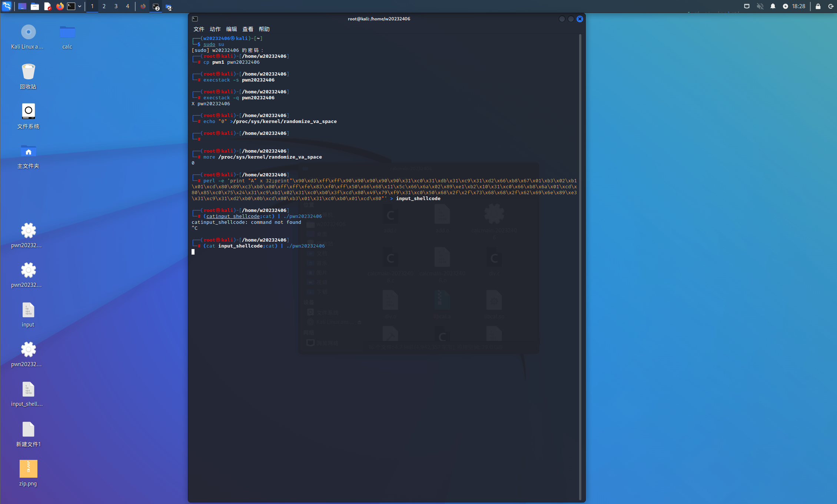Open the file manager panel launcher
This screenshot has width=837, height=504.
tap(35, 6)
